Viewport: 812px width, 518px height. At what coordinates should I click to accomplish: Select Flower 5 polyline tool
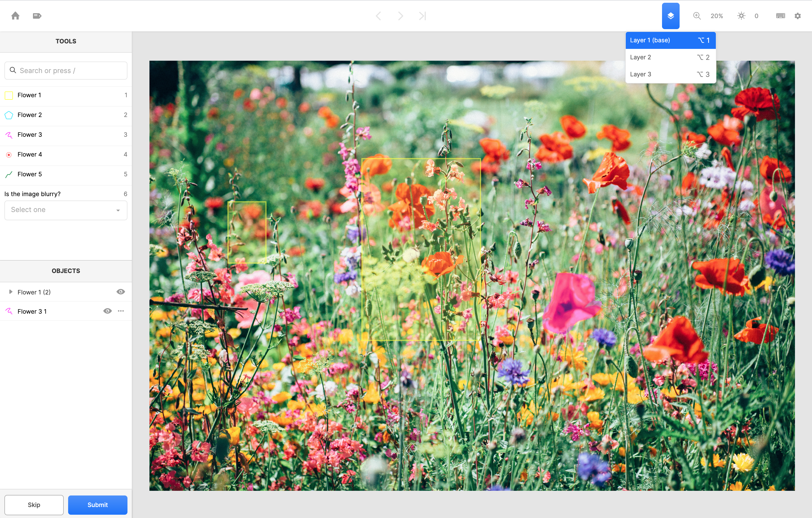(66, 174)
